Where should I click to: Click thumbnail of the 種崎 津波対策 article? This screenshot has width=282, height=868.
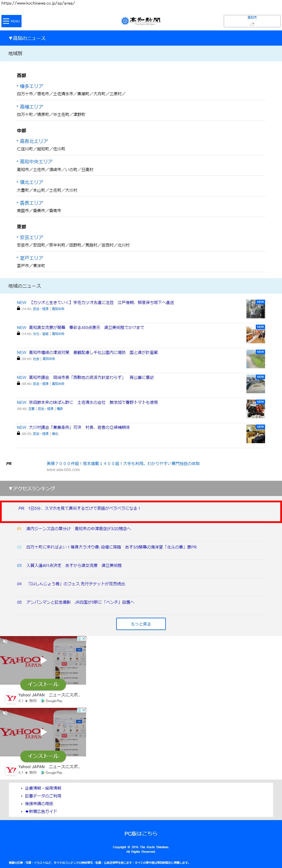pyautogui.click(x=255, y=359)
